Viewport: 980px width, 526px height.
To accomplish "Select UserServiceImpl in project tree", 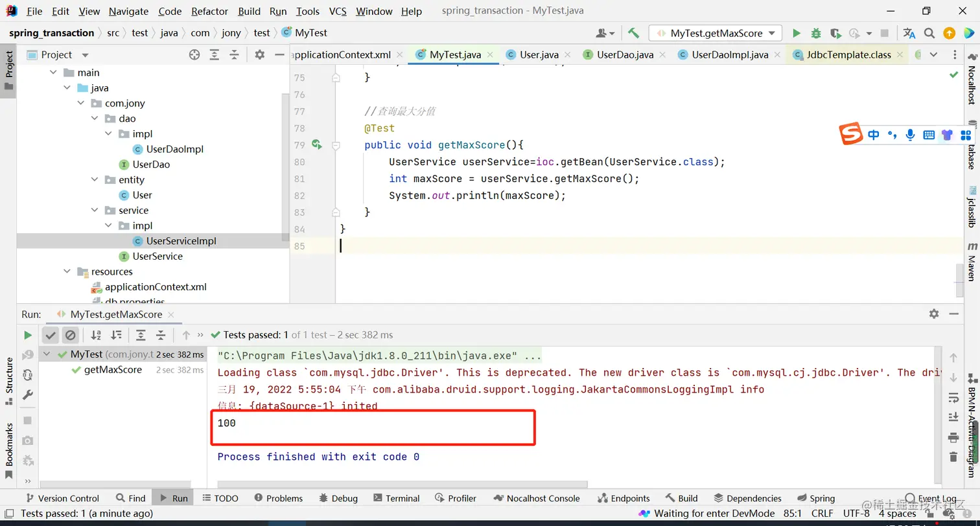I will click(181, 241).
